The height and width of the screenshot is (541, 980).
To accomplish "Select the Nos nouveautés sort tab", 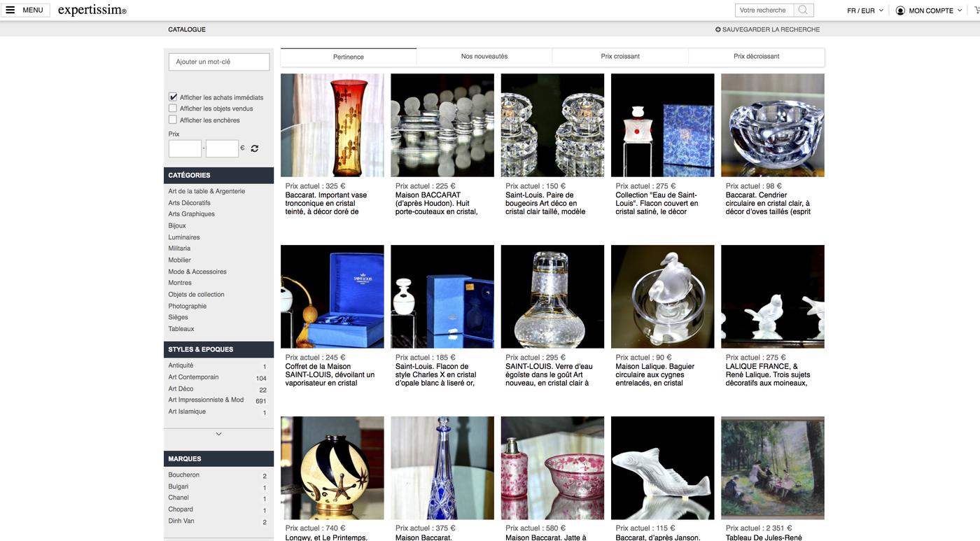I will pos(484,57).
